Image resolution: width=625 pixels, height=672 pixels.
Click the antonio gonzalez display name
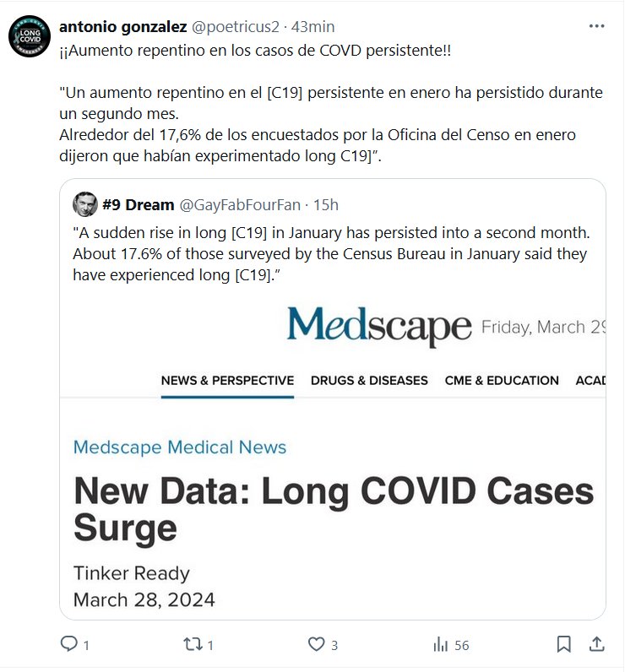click(123, 27)
